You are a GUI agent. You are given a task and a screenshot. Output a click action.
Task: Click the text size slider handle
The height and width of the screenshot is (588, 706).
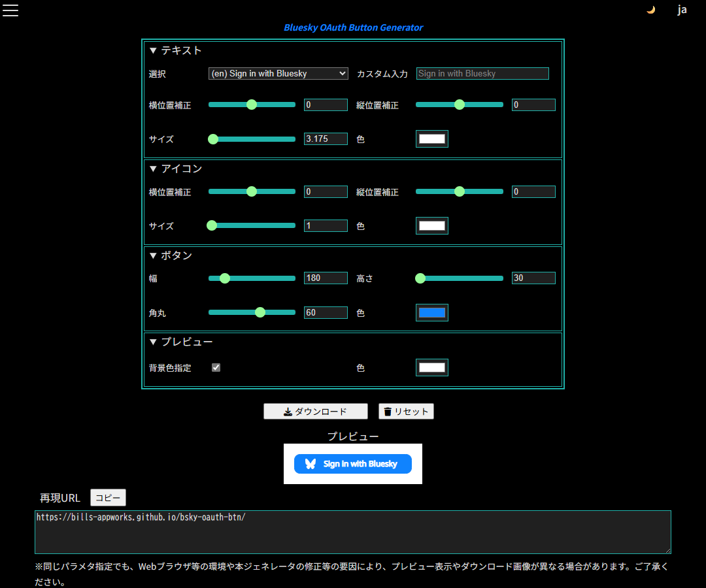(213, 139)
